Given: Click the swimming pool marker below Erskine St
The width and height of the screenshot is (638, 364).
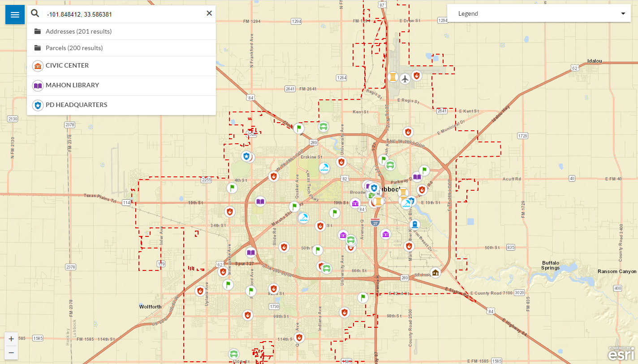Looking at the screenshot, I should point(324,168).
